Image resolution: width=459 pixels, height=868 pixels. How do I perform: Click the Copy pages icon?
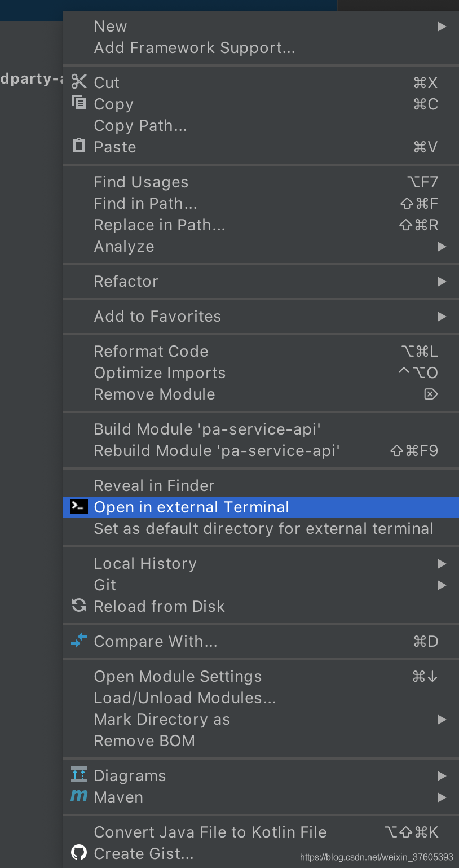[x=79, y=103]
